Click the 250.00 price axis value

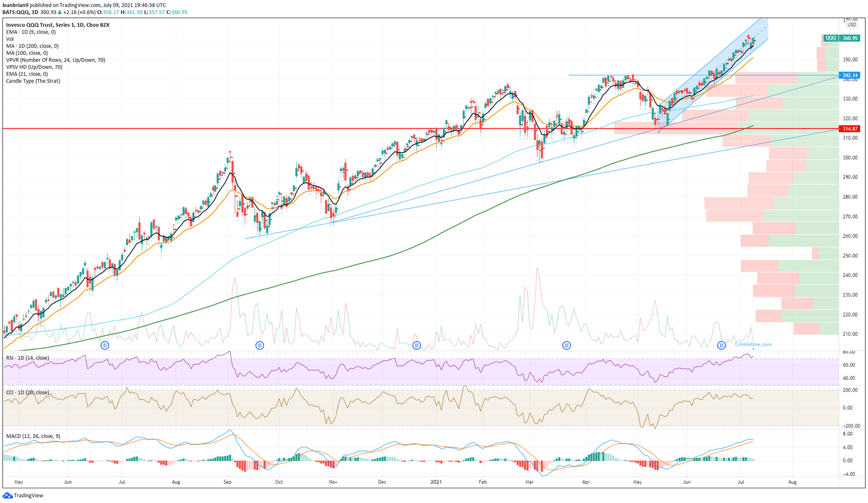pyautogui.click(x=850, y=256)
